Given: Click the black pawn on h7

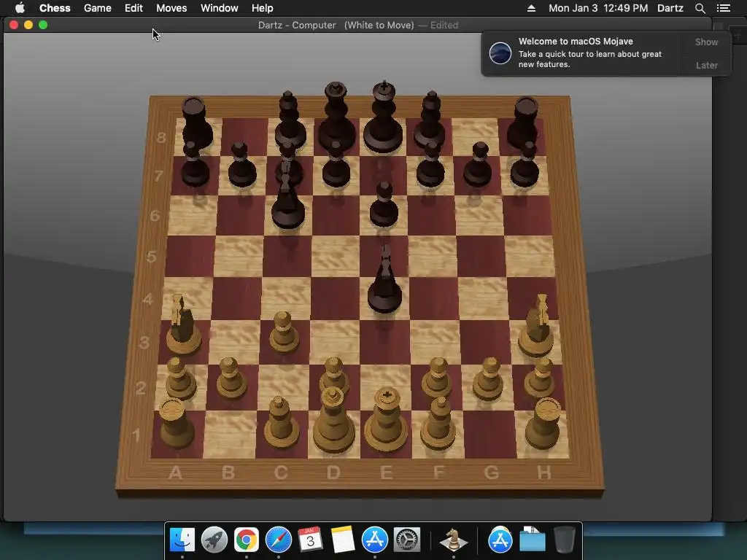Looking at the screenshot, I should [525, 166].
